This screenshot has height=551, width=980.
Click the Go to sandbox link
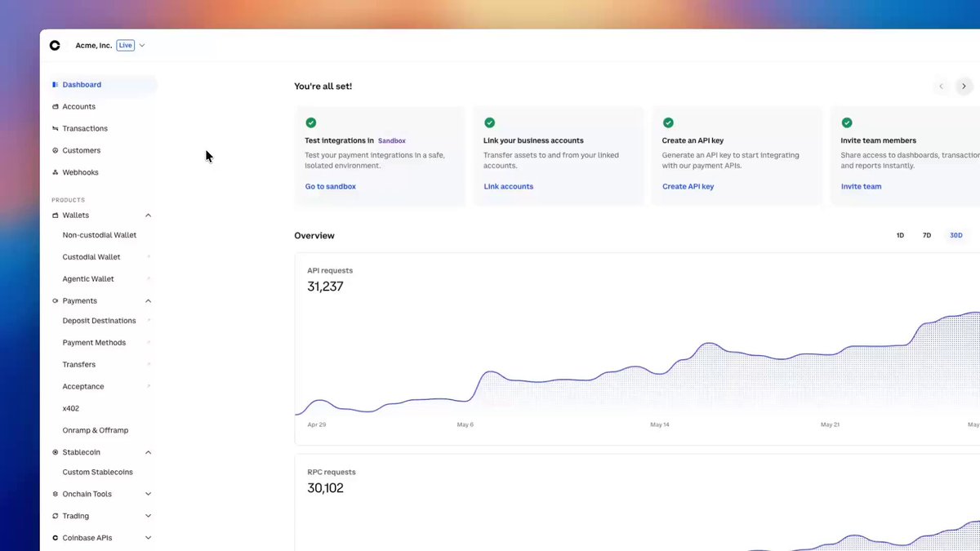[331, 187]
